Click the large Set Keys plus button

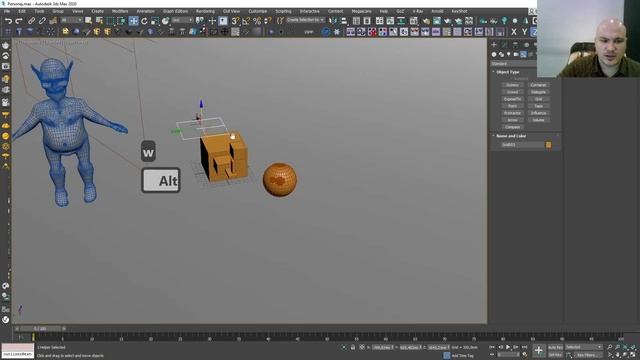pyautogui.click(x=539, y=351)
